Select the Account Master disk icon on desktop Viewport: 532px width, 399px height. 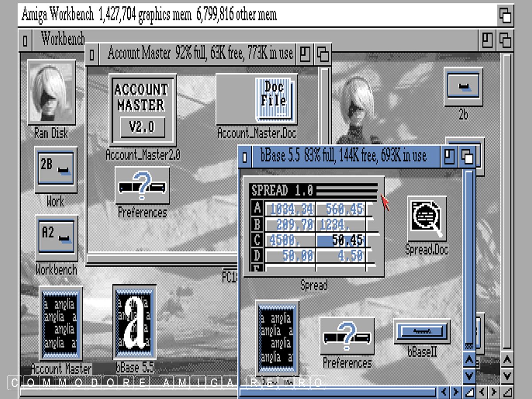point(61,324)
